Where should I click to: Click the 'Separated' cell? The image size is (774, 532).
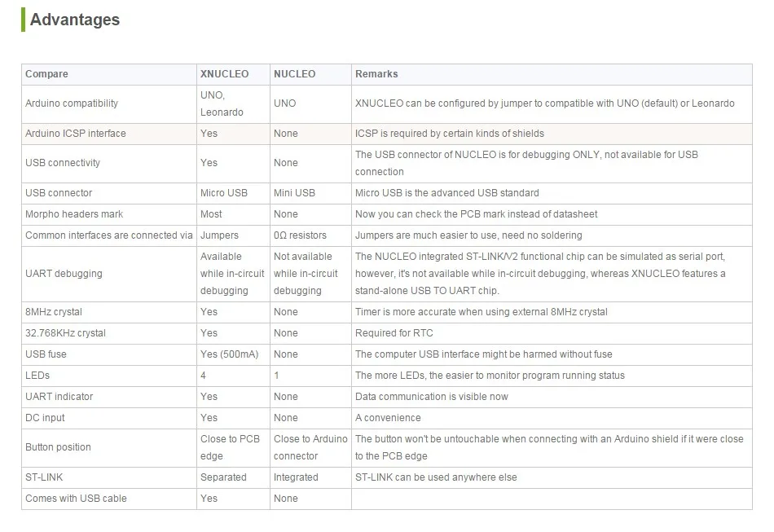(223, 477)
